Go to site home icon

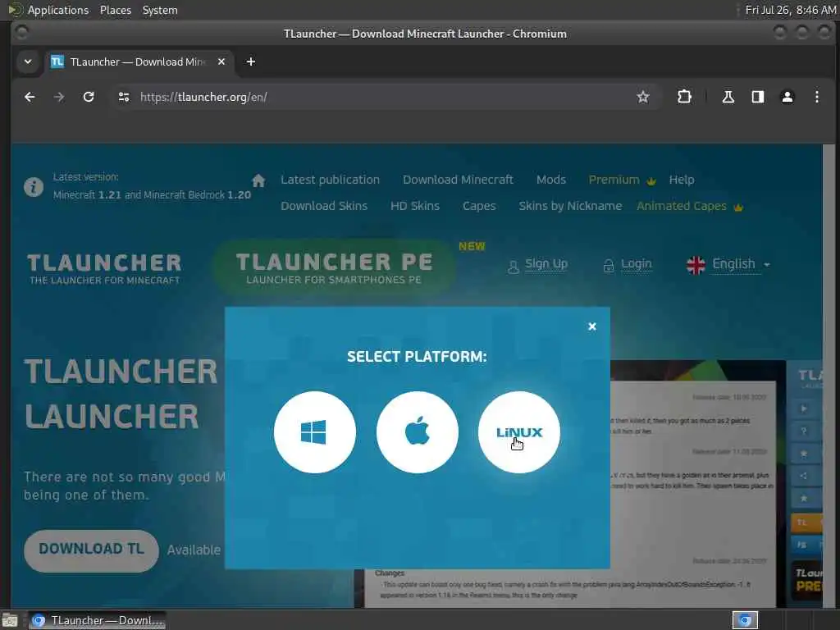[x=258, y=180]
